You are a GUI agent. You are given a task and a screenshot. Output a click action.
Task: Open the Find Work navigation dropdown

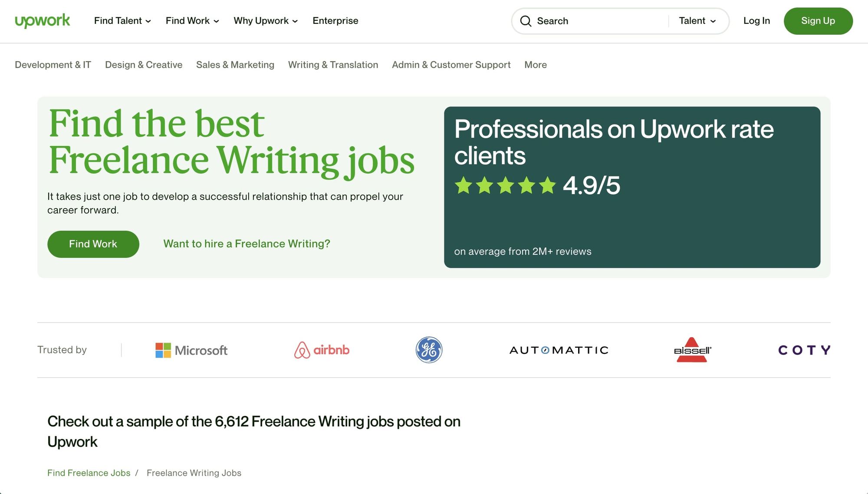(192, 20)
